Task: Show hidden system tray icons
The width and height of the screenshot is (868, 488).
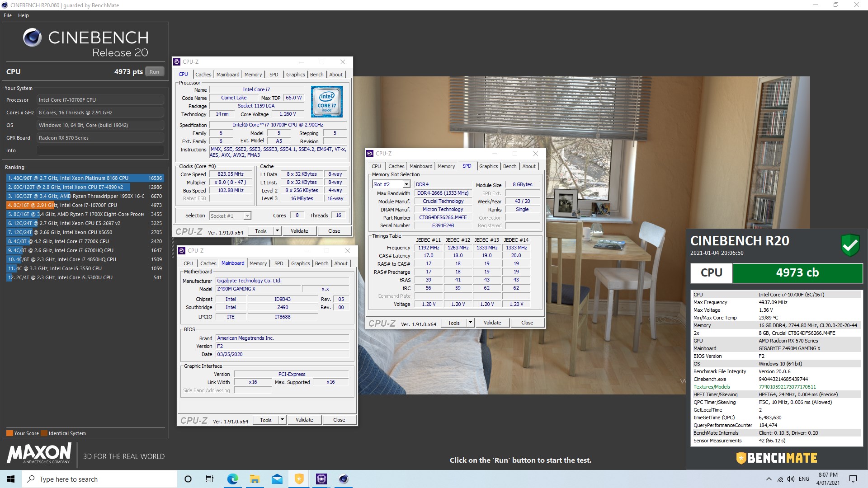Action: tap(769, 479)
